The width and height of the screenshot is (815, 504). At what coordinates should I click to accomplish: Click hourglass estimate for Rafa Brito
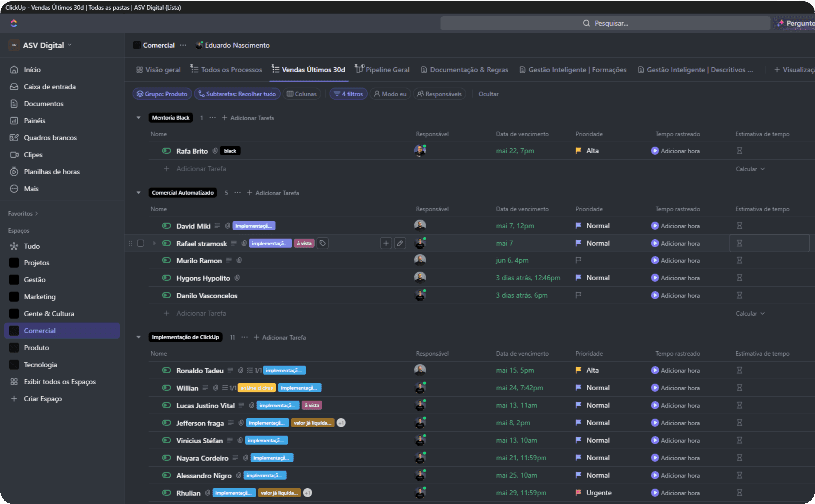click(x=739, y=151)
